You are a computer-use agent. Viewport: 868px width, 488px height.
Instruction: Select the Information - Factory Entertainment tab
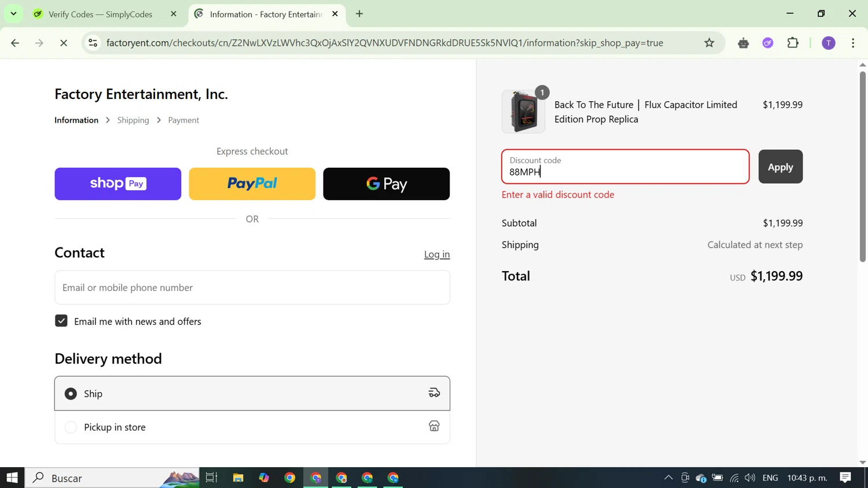(x=266, y=14)
